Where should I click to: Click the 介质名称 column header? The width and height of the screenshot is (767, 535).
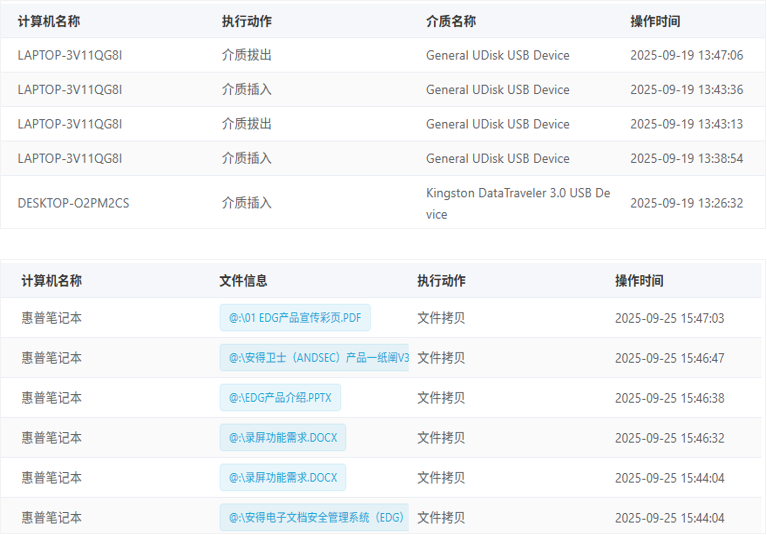(451, 21)
